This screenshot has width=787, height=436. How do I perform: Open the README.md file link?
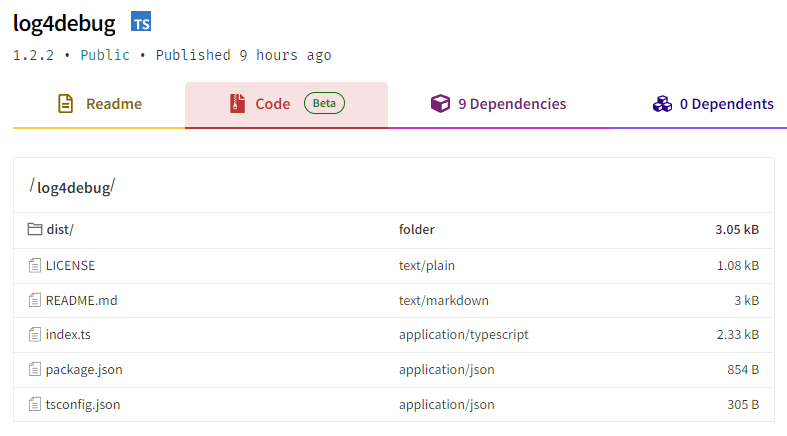(x=81, y=300)
